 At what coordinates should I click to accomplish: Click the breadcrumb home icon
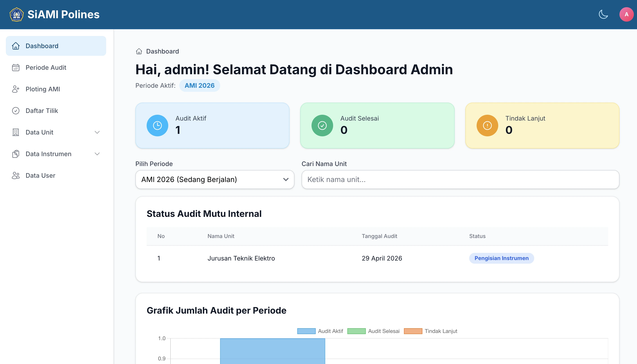point(139,52)
